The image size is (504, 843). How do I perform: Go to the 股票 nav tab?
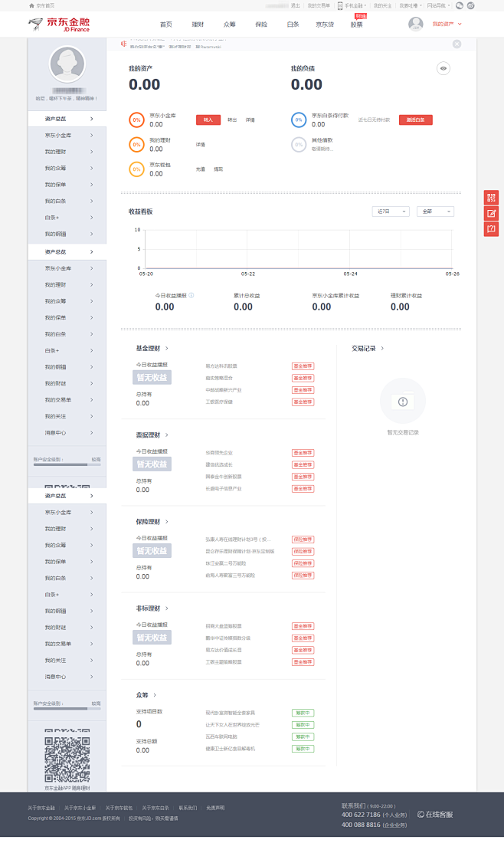356,25
